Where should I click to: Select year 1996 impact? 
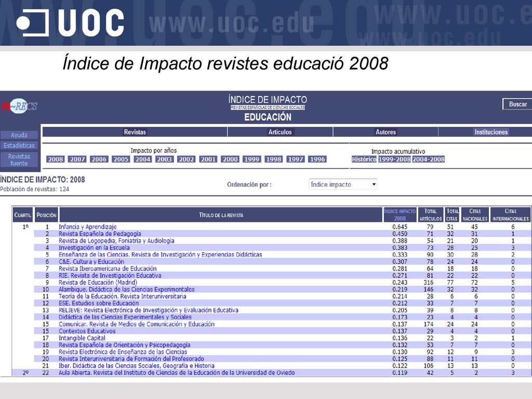click(317, 159)
